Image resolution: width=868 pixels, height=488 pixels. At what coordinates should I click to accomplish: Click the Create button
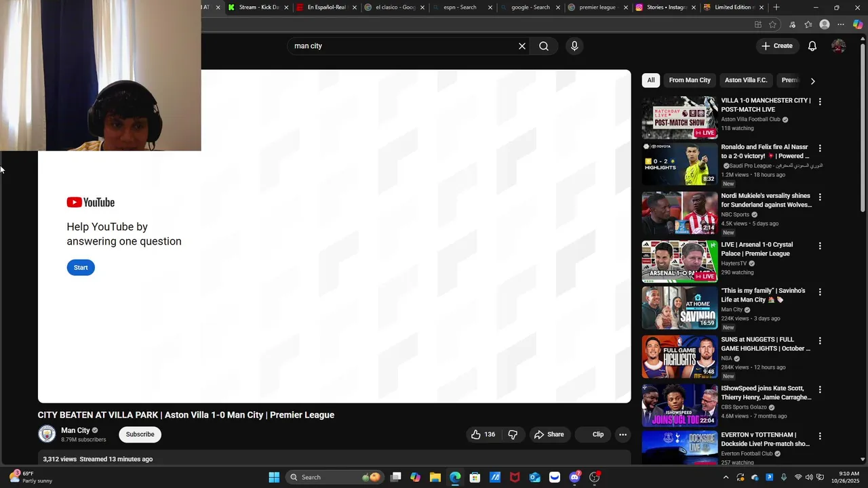(777, 46)
